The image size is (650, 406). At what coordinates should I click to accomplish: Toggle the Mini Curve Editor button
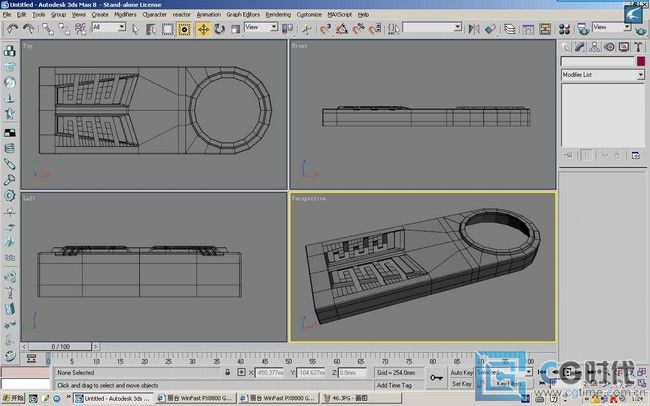pos(31,358)
